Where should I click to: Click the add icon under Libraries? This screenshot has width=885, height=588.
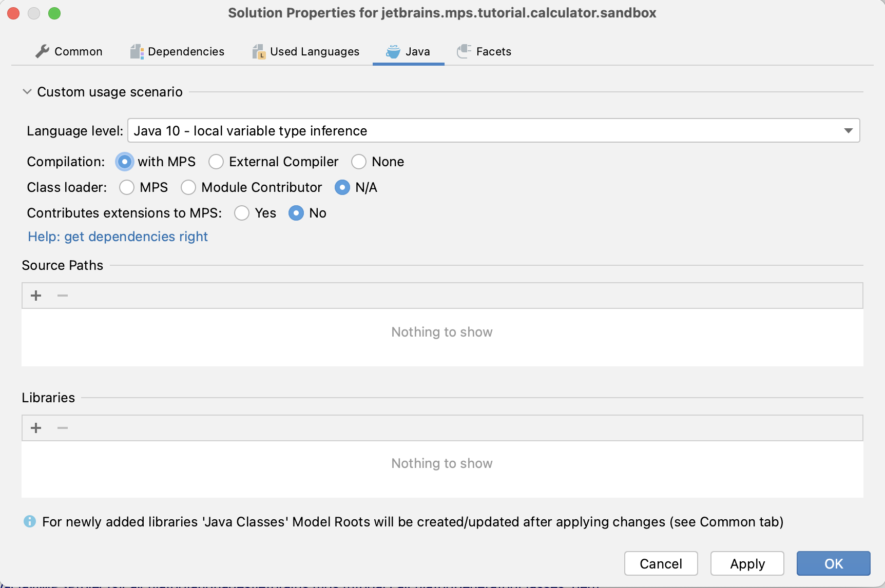tap(36, 428)
